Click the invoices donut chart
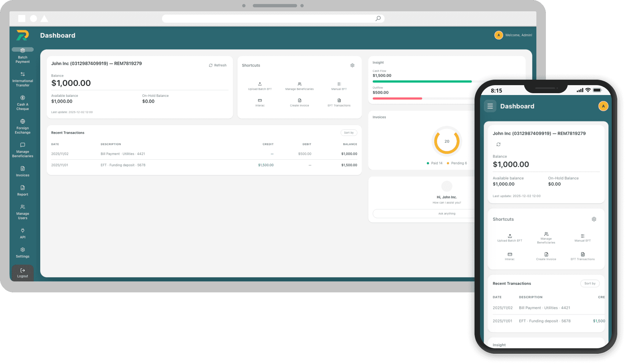The image size is (626, 364). 447,141
